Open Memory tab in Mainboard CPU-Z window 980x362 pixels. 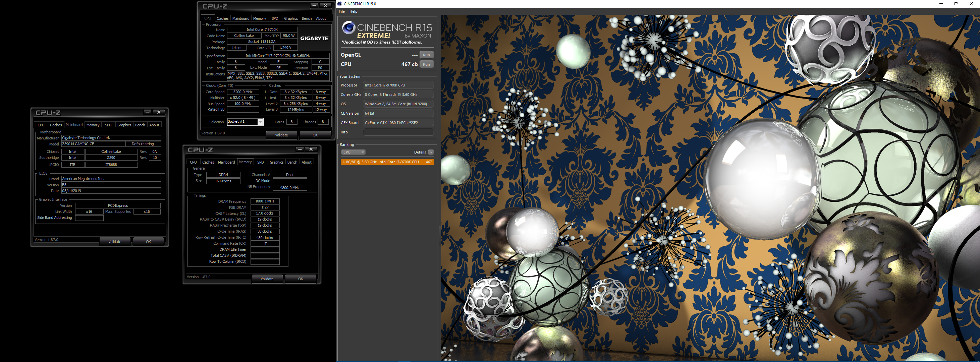[93, 125]
